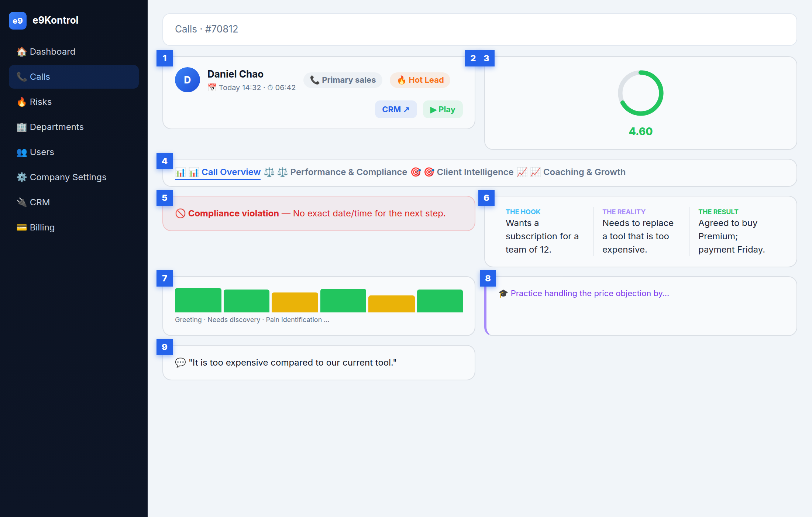Click the Company Settings gear icon
Viewport: 812px width, 517px height.
click(x=22, y=177)
